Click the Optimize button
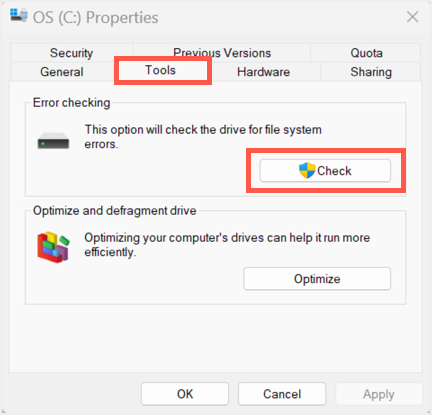Screen dimensions: 432x415 pos(317,279)
